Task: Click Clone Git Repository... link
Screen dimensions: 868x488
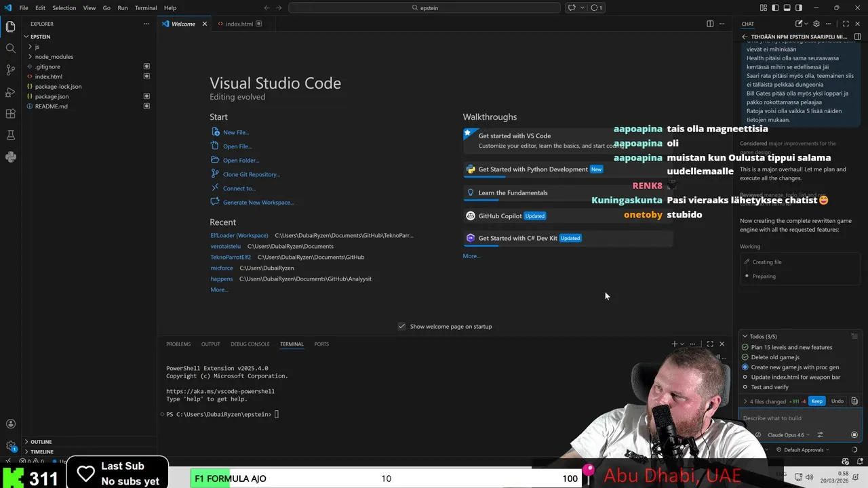Action: coord(252,174)
